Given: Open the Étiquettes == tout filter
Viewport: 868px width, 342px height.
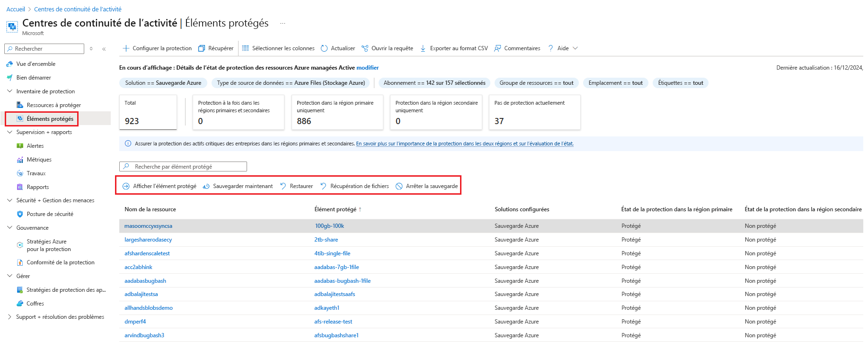Looking at the screenshot, I should [681, 83].
